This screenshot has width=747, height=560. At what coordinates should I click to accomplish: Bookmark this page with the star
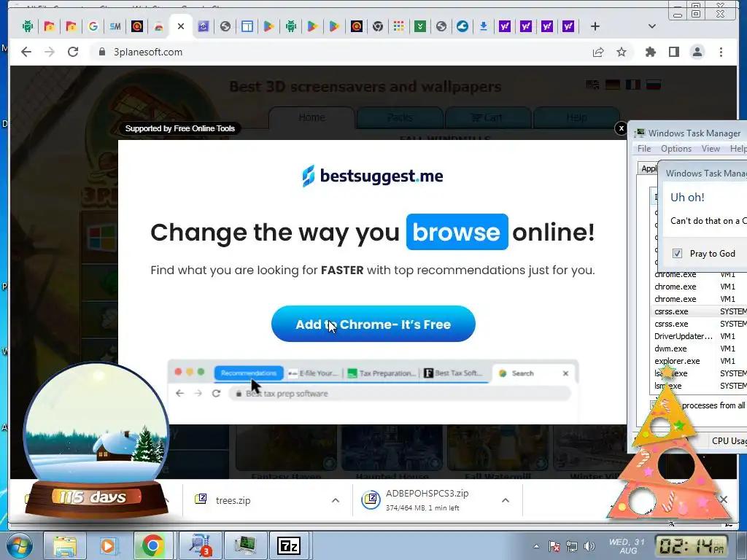[x=622, y=52]
